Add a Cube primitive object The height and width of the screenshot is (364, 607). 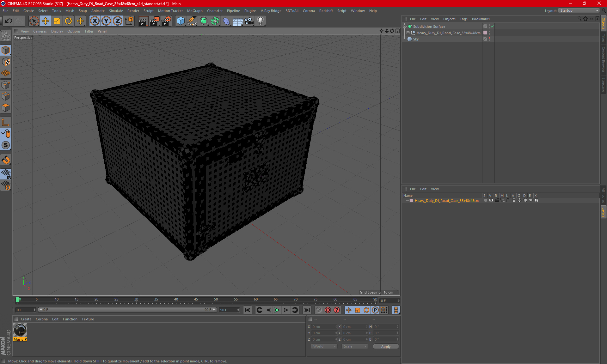pos(181,21)
